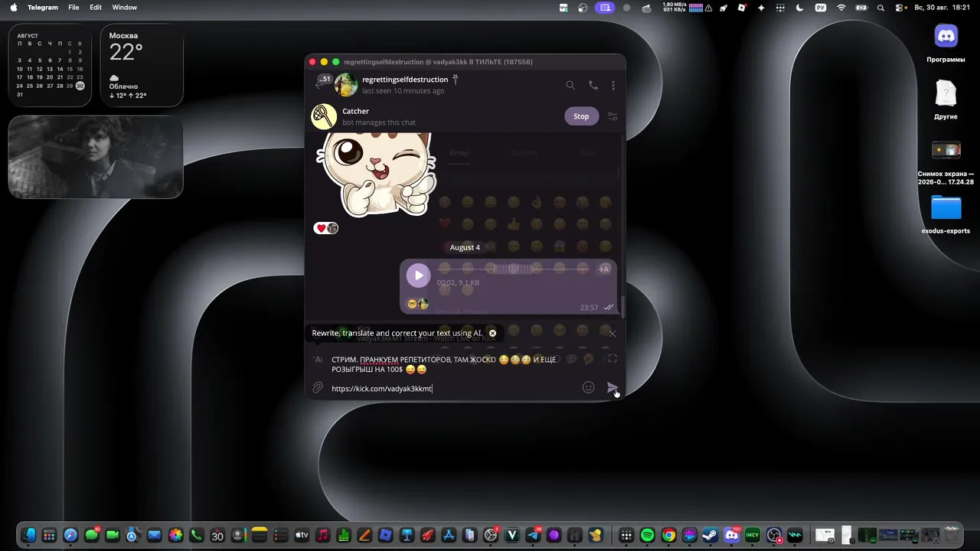Image resolution: width=980 pixels, height=551 pixels.
Task: Open battery status in menu bar
Action: tap(861, 8)
